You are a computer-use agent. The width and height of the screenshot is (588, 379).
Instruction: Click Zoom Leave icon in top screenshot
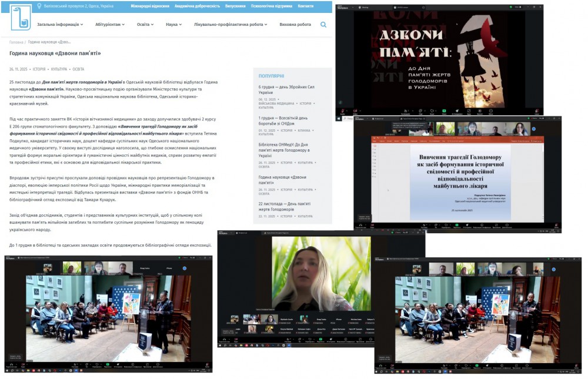[x=537, y=111]
